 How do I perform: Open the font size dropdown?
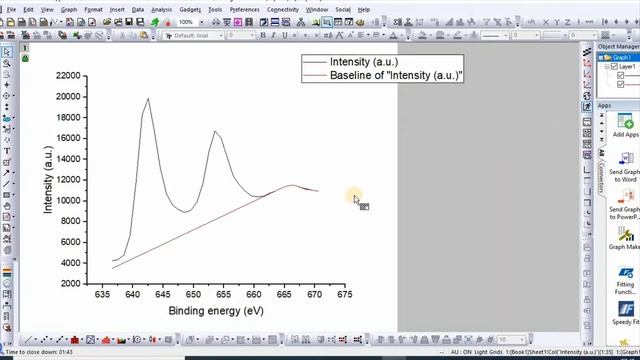click(x=251, y=36)
